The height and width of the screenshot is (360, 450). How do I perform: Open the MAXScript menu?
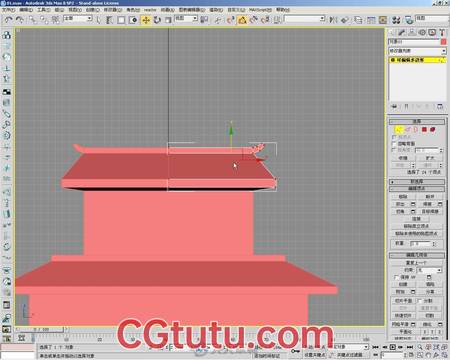coord(260,10)
